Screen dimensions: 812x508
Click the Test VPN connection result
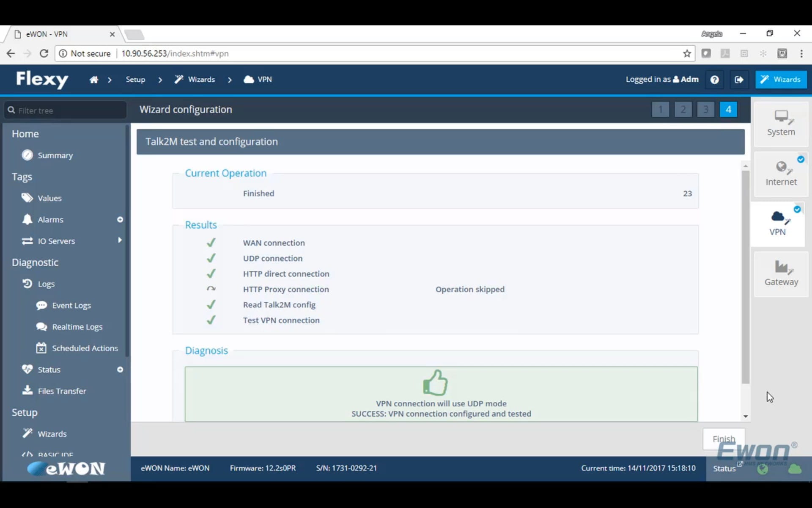pyautogui.click(x=281, y=320)
